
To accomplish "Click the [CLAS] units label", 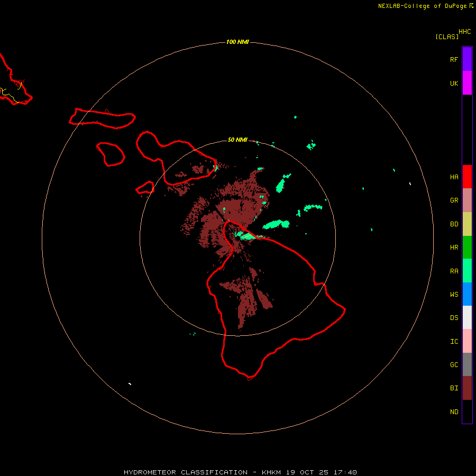I will coord(447,37).
